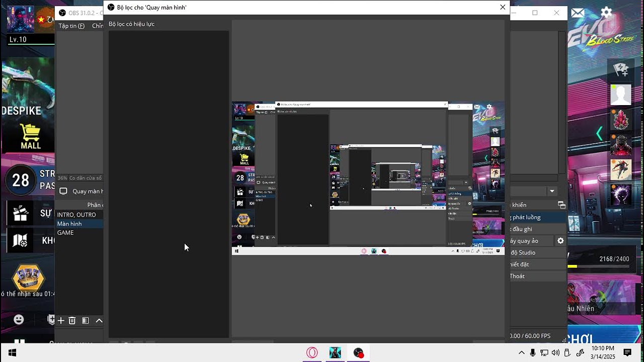Select the red ninja friend avatar
This screenshot has width=644, height=362.
tap(621, 170)
